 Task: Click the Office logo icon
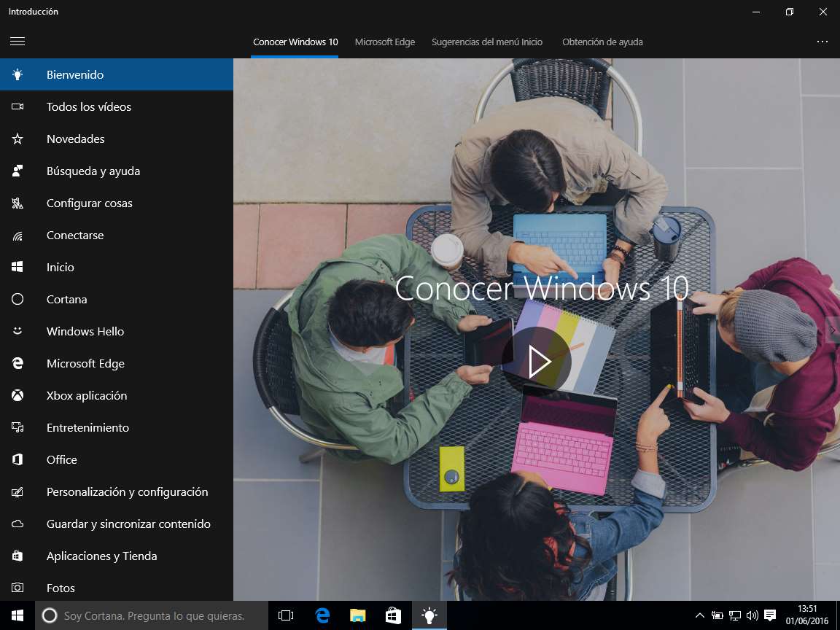[17, 459]
